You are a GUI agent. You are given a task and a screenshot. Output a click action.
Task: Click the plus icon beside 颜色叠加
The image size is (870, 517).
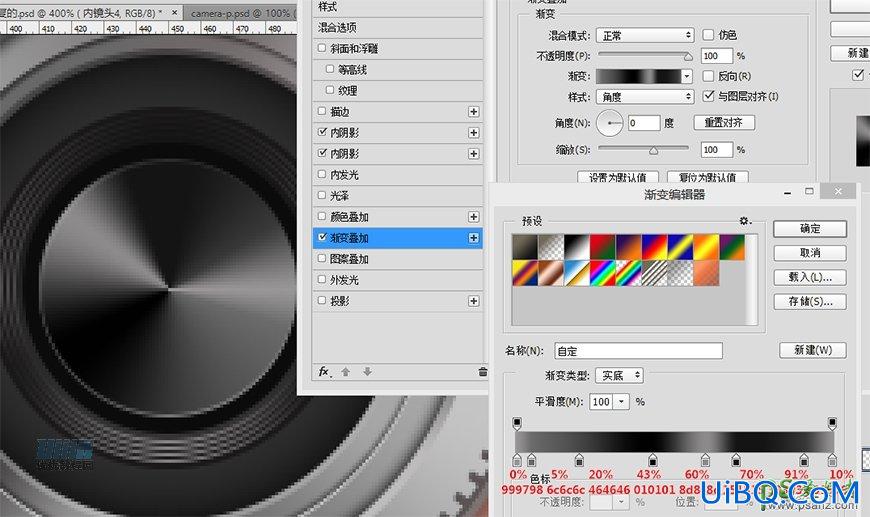(473, 217)
